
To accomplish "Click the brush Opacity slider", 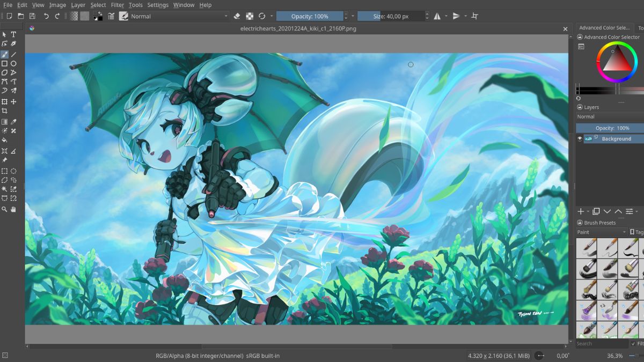I will click(x=310, y=16).
